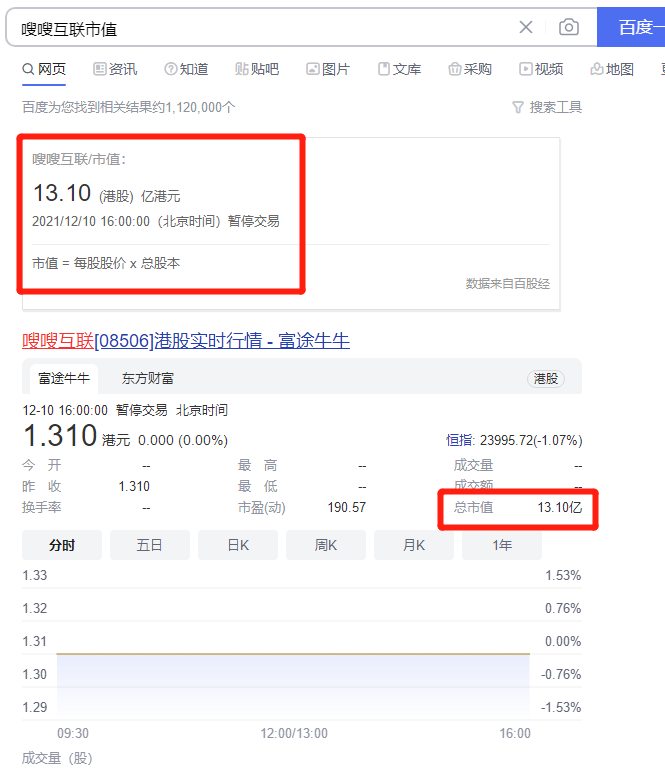This screenshot has height=770, width=665.
Task: Clear the search box with the X icon
Action: point(526,27)
